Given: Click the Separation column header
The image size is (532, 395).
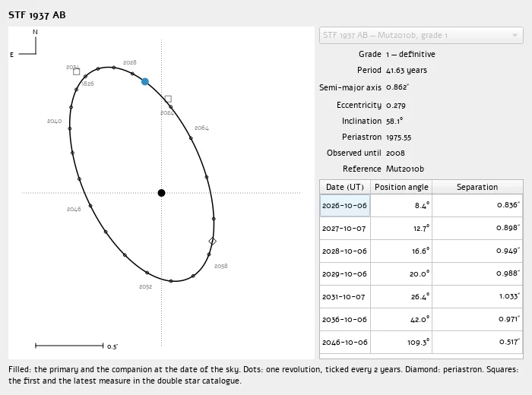Looking at the screenshot, I should [x=477, y=187].
